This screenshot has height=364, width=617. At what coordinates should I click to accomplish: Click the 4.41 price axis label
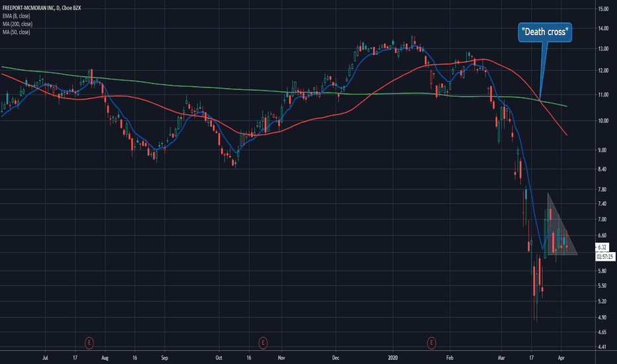[x=602, y=347]
